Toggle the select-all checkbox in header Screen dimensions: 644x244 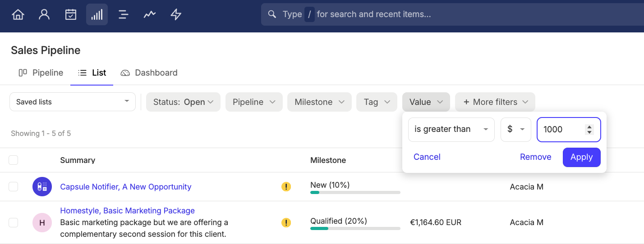[14, 160]
